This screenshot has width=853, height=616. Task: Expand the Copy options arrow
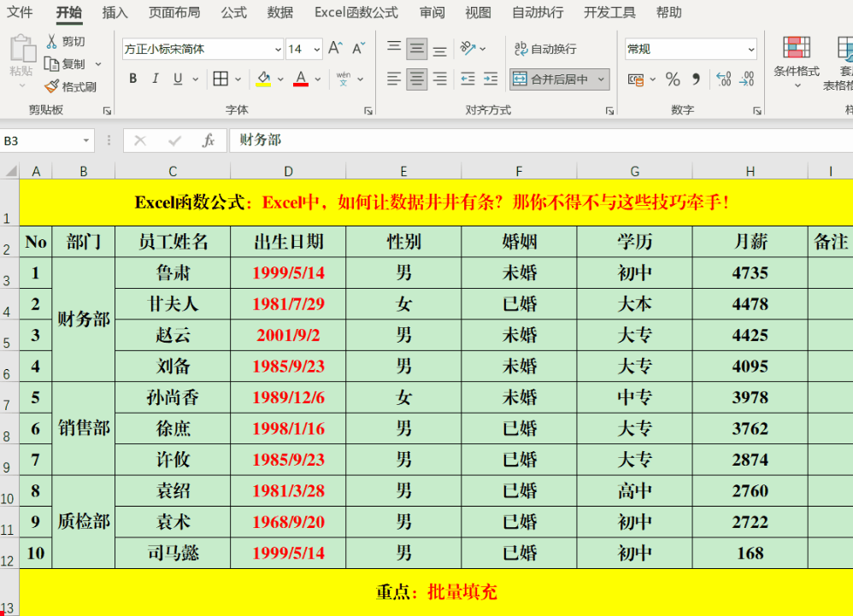[98, 64]
